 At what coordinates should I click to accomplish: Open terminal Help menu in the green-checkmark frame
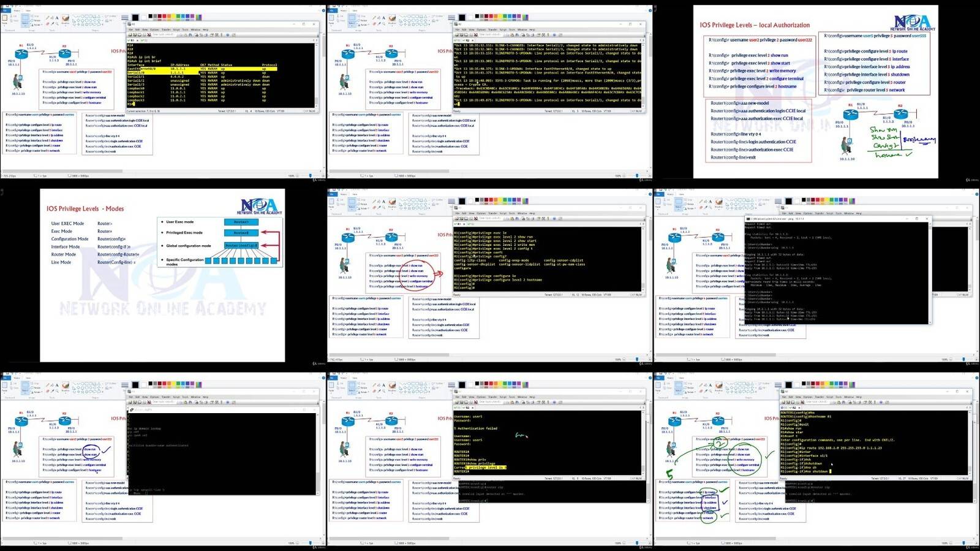tap(859, 397)
